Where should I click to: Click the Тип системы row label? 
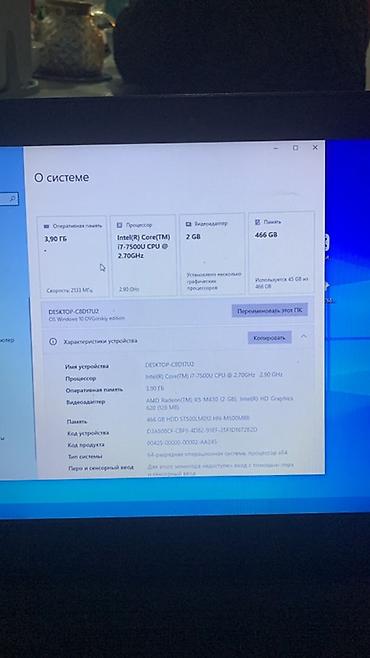[x=85, y=457]
